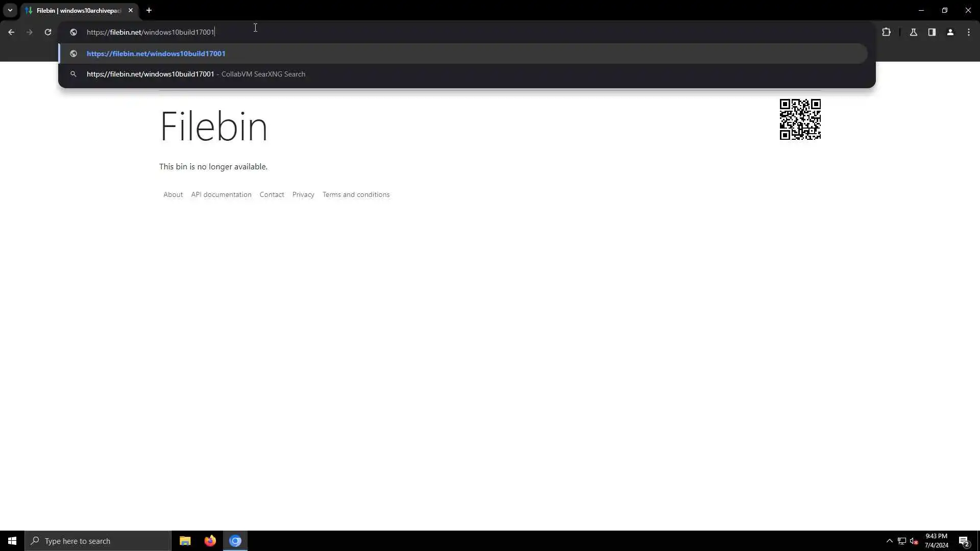Toggle the browser side panel

[932, 32]
